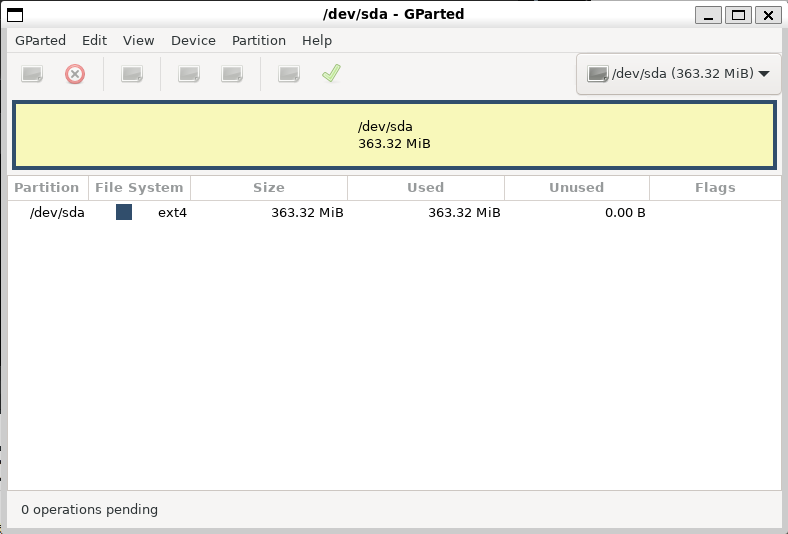Sort by the File System column header
Screen dimensions: 788x534
(x=139, y=188)
